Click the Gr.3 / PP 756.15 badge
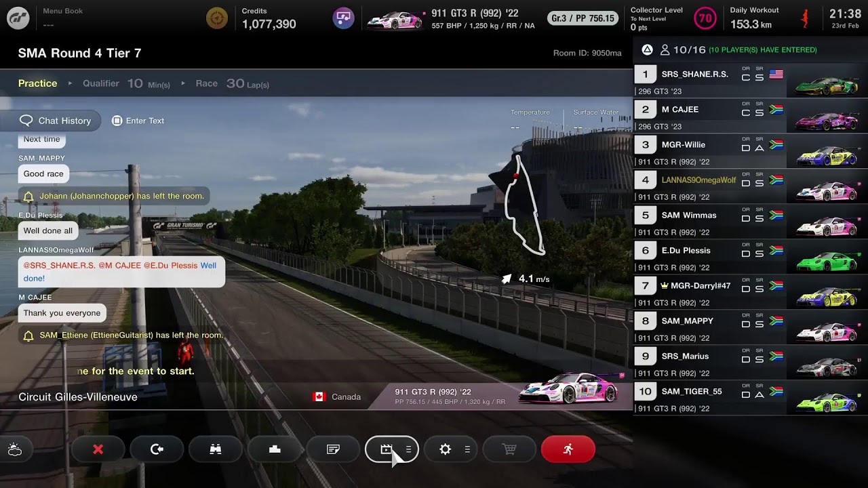The image size is (868, 488). click(x=583, y=18)
